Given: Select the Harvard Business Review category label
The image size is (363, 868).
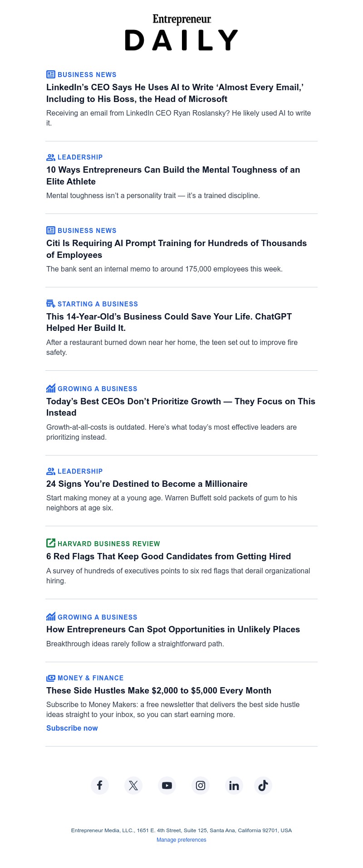Looking at the screenshot, I should point(109,544).
